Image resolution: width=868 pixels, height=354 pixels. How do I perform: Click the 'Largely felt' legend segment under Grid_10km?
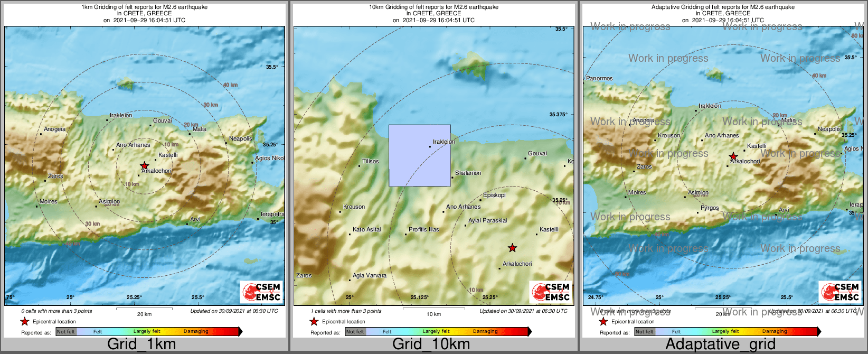tap(436, 331)
